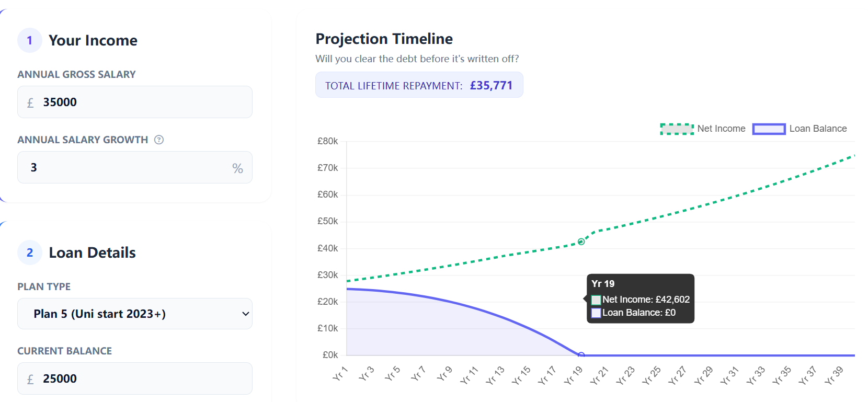This screenshot has height=402, width=868.
Task: Click the Projection Timeline heading
Action: [x=384, y=39]
